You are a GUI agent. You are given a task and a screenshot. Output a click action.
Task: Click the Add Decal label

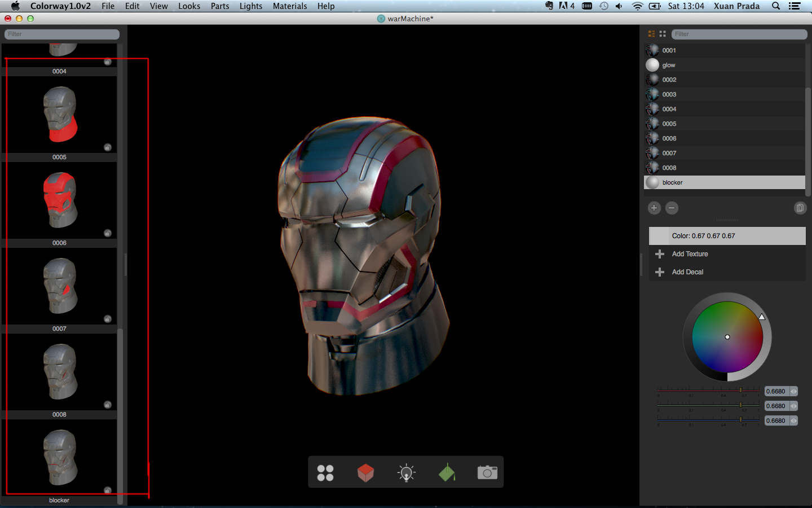[687, 272]
